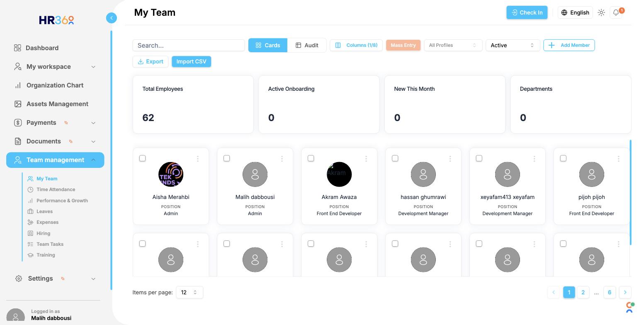The width and height of the screenshot is (644, 325).
Task: Open Time Attendance submenu item
Action: click(x=56, y=189)
